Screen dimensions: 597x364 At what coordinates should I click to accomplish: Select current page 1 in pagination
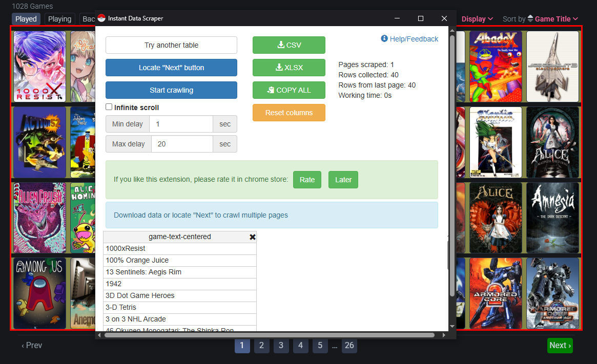(x=242, y=346)
